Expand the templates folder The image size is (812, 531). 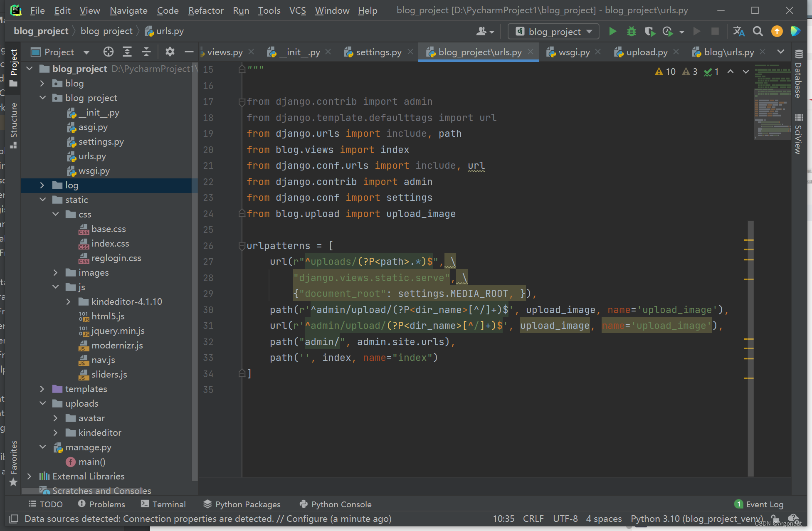tap(42, 389)
